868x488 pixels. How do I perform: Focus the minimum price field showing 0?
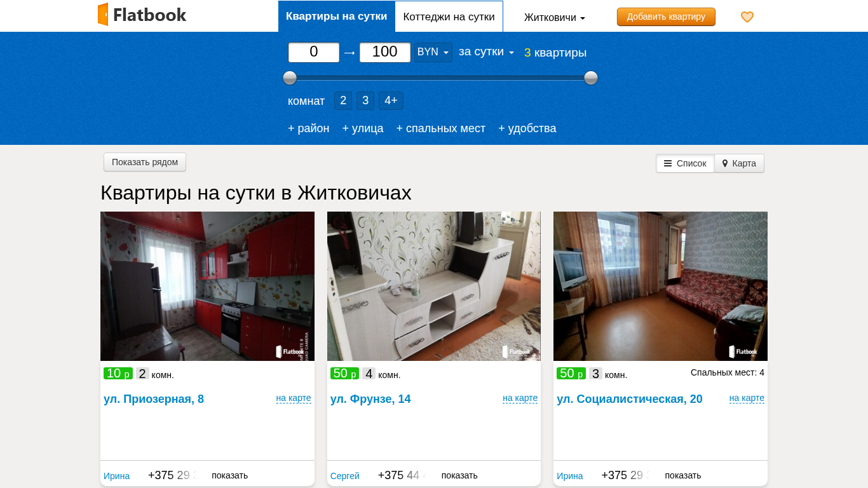(314, 52)
